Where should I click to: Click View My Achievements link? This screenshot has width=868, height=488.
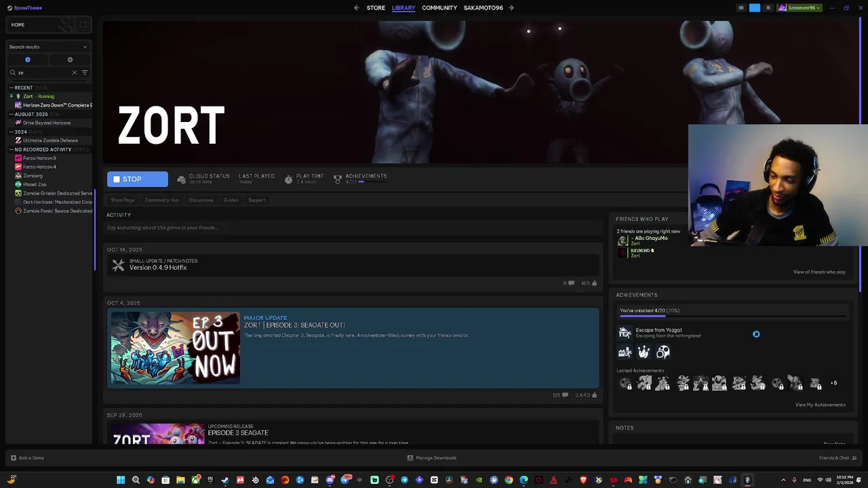(820, 405)
